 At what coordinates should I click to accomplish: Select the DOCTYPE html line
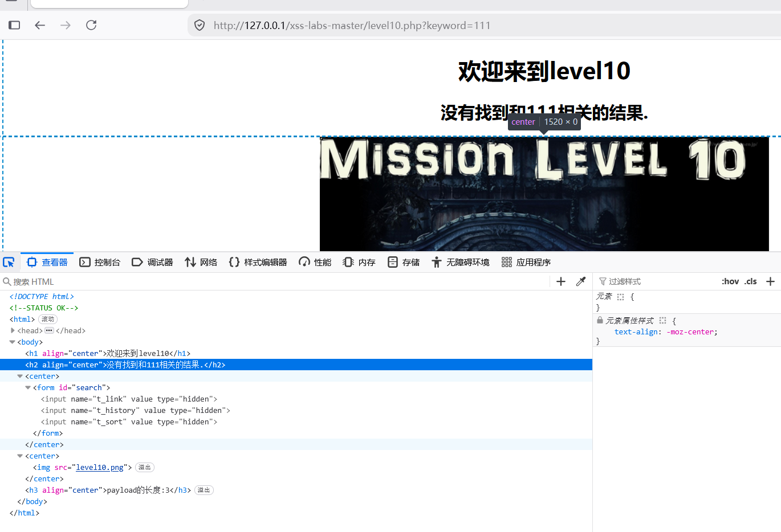tap(42, 296)
